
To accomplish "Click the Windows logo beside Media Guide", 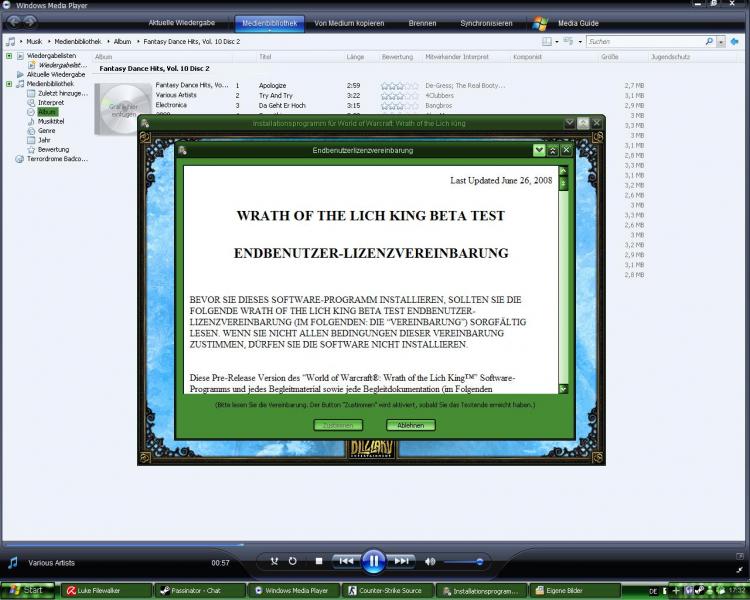I will [540, 23].
